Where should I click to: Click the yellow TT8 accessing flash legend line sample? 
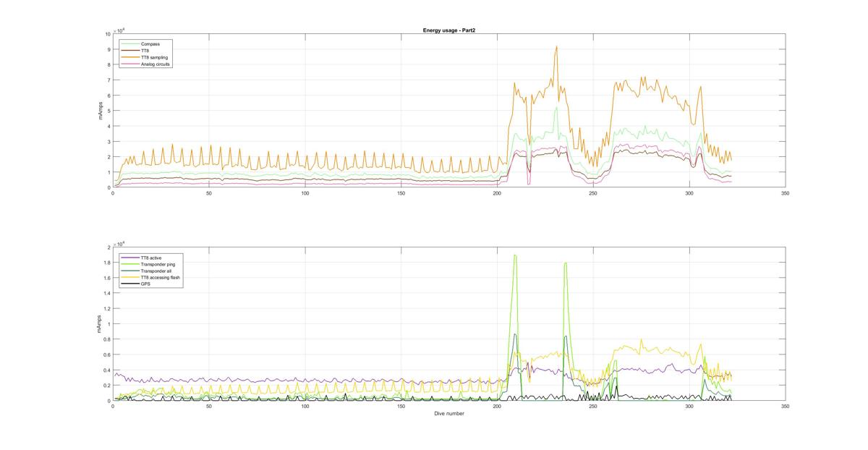[x=129, y=278]
